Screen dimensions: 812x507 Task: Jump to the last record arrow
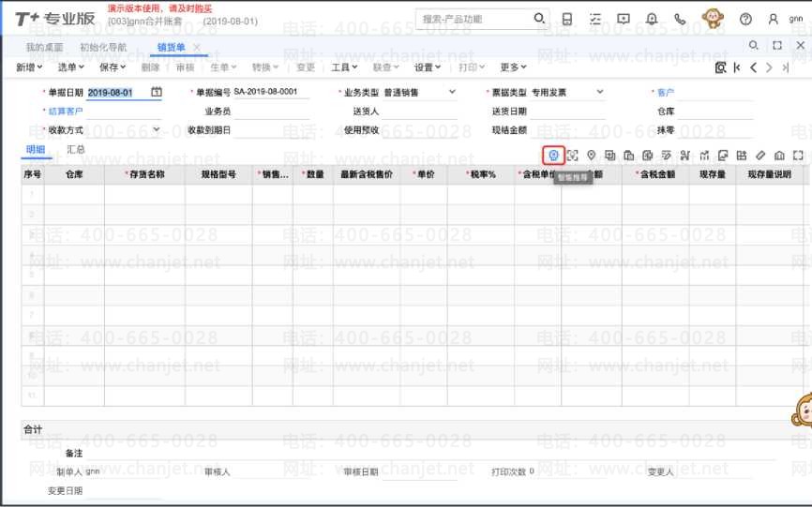coord(786,67)
